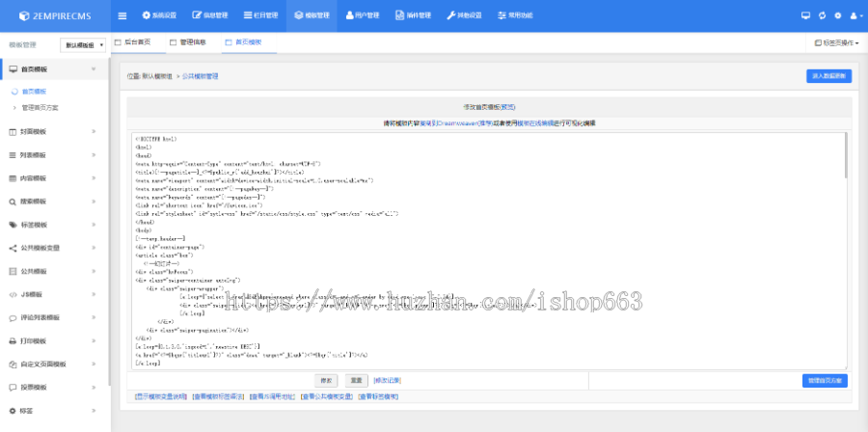Click the 查看标签模板 link
Viewport: 868px width, 432px height.
click(x=378, y=396)
